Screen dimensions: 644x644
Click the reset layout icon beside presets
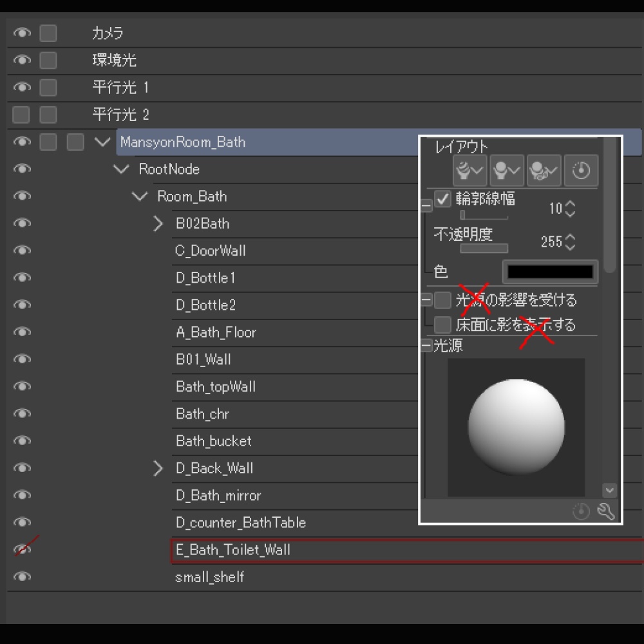coord(581,170)
